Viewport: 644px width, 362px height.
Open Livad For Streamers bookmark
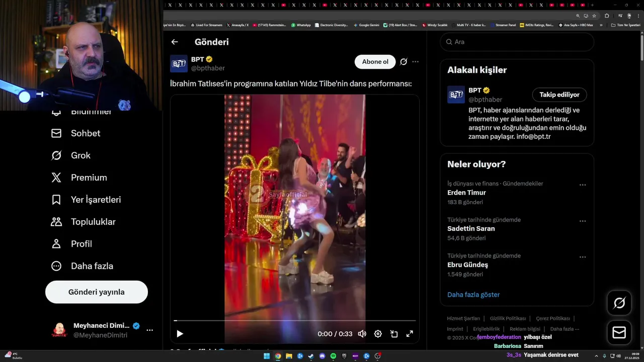pos(206,25)
